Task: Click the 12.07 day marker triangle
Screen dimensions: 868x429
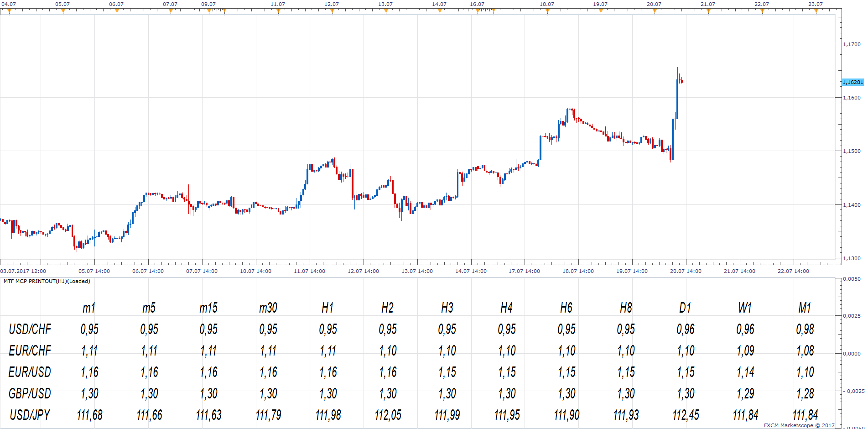Action: [x=332, y=11]
